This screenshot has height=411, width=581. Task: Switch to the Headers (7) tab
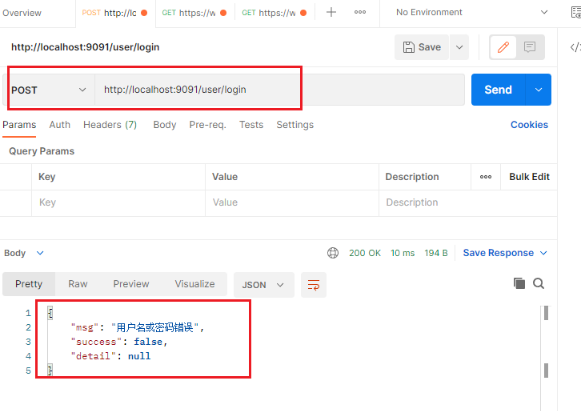[110, 125]
